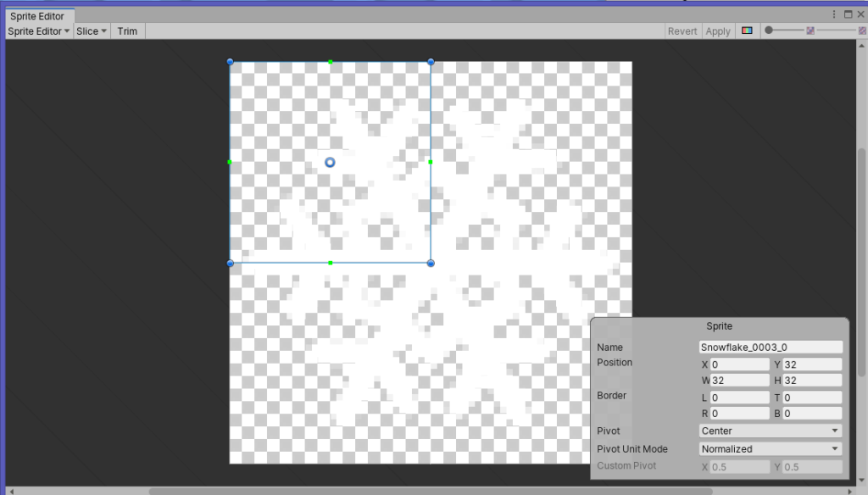Click the mip level icon at slider end
This screenshot has height=495, width=868.
[x=862, y=31]
